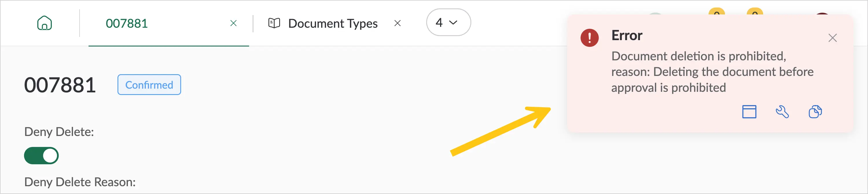Dismiss the Error notification with its X
Screen dimensions: 868x194
click(x=832, y=38)
